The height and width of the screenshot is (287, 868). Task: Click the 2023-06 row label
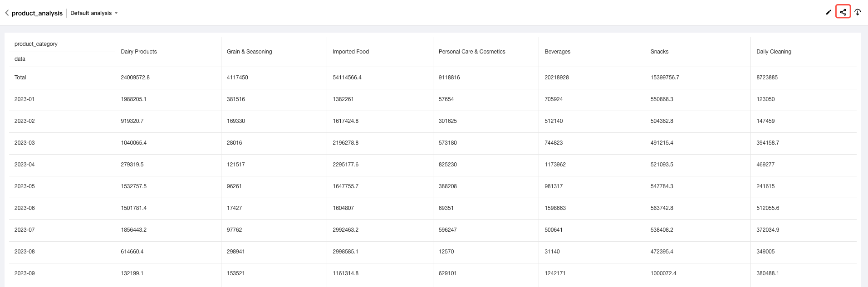pyautogui.click(x=25, y=208)
